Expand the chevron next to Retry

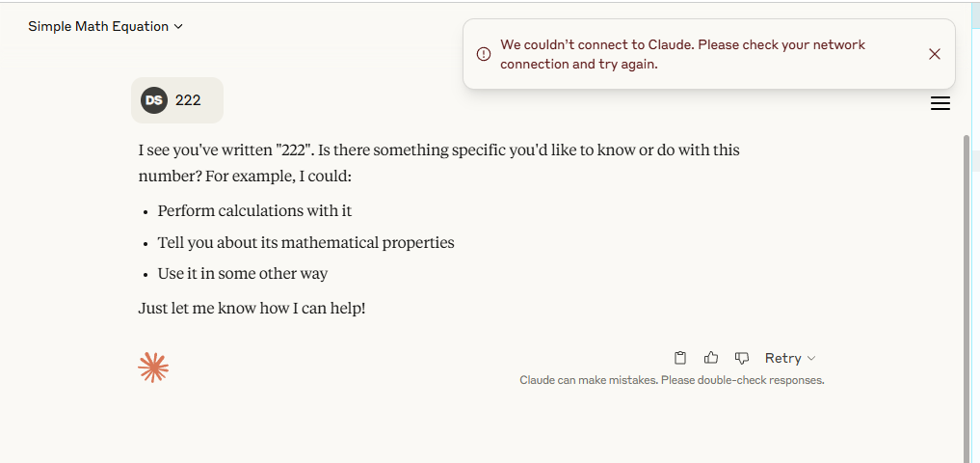(x=811, y=359)
